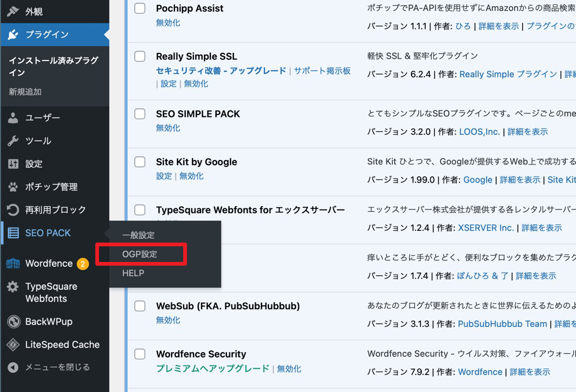The width and height of the screenshot is (576, 392).
Task: Open the SEO PACK sidebar menu
Action: [55, 233]
